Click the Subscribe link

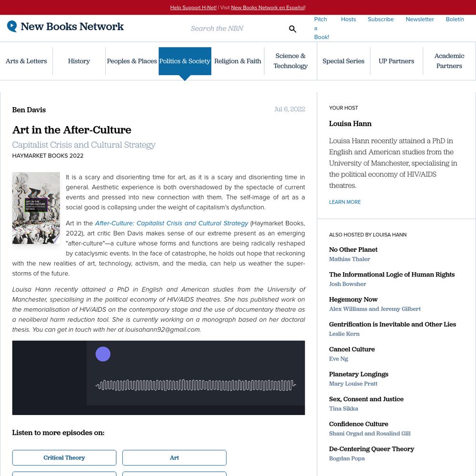[x=381, y=20]
